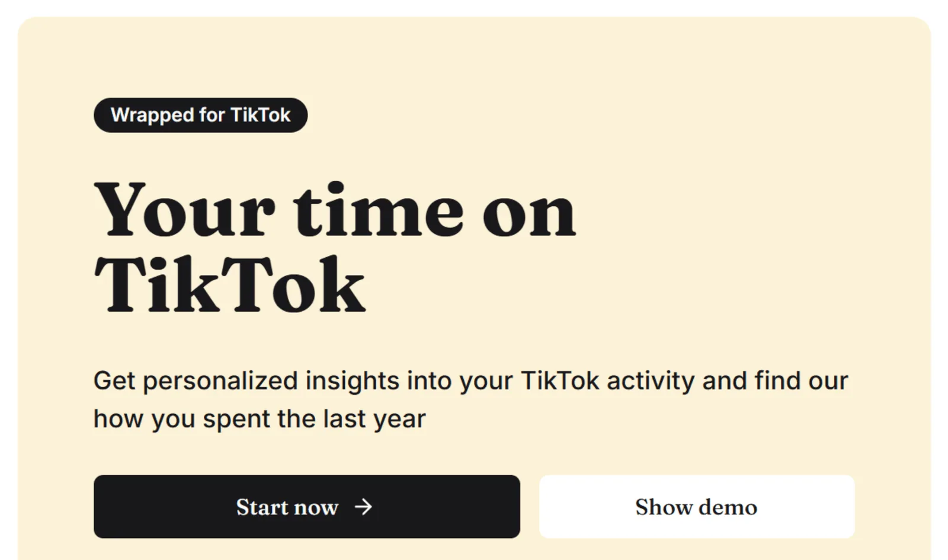Screen dimensions: 948x560
Task: Click the "Your time on" heading line
Action: [x=335, y=212]
